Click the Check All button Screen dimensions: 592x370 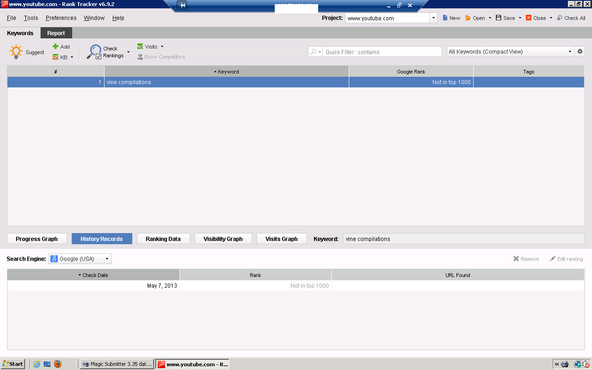coord(571,18)
